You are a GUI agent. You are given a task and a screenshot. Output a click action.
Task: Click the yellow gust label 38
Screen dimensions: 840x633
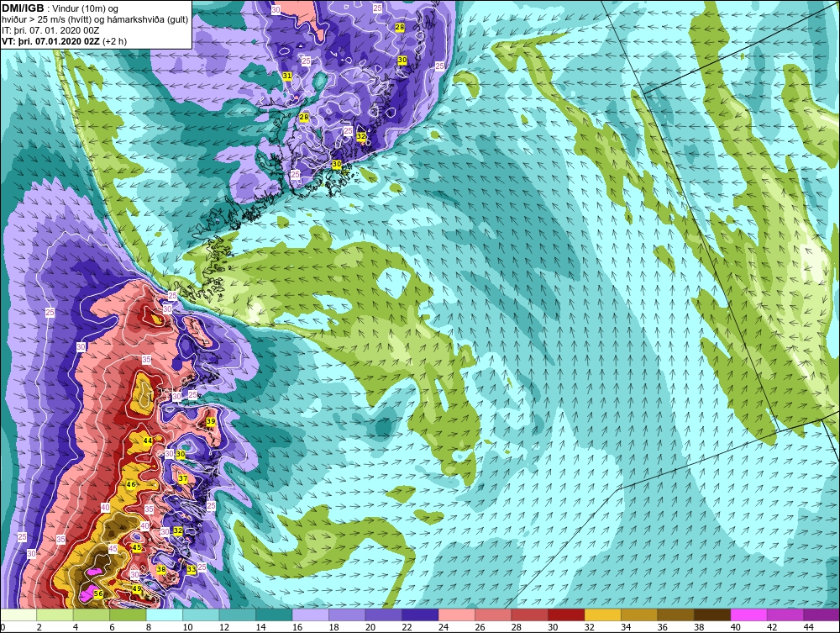(160, 569)
